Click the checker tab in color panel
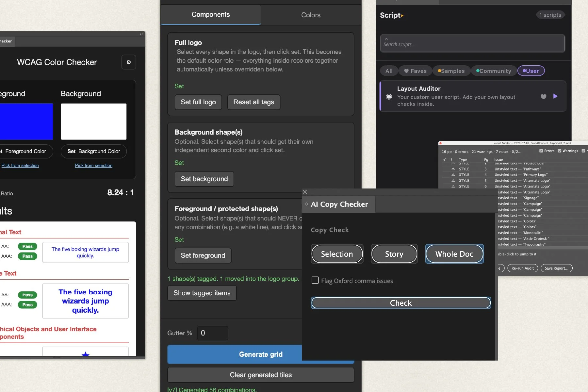 (7, 41)
